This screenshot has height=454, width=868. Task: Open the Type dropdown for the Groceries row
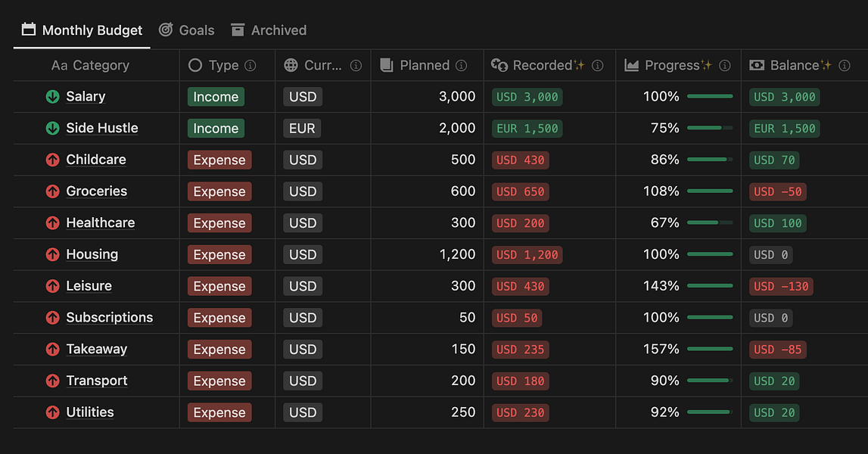click(219, 191)
